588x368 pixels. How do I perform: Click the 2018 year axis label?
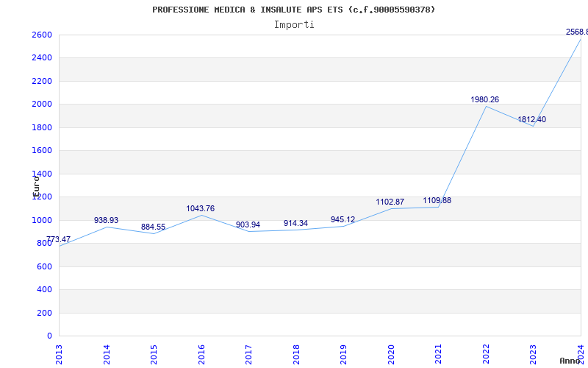296,355
